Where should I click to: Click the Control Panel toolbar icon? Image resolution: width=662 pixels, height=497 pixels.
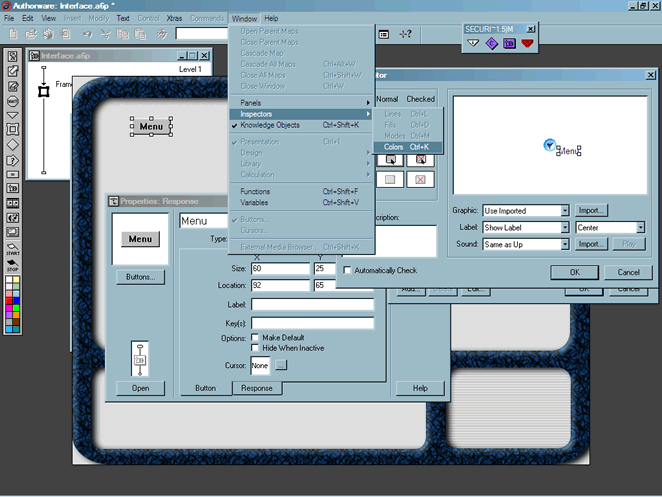[x=384, y=34]
